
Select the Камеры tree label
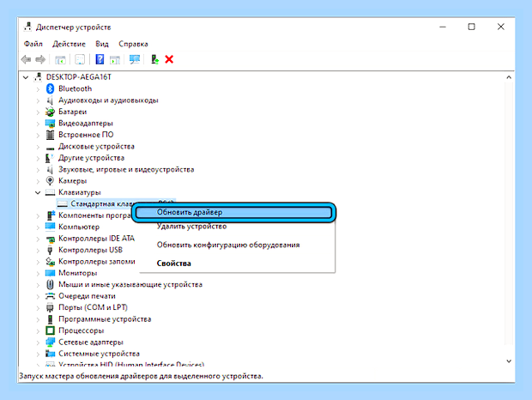tap(72, 181)
